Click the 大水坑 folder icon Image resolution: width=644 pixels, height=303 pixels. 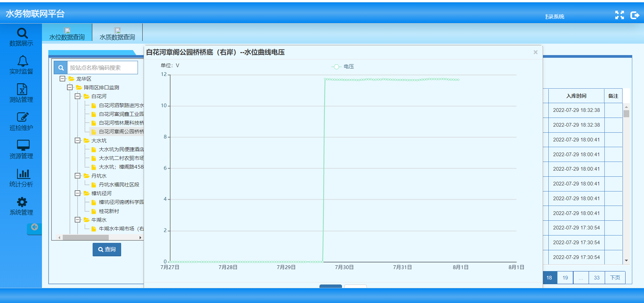[x=86, y=140]
